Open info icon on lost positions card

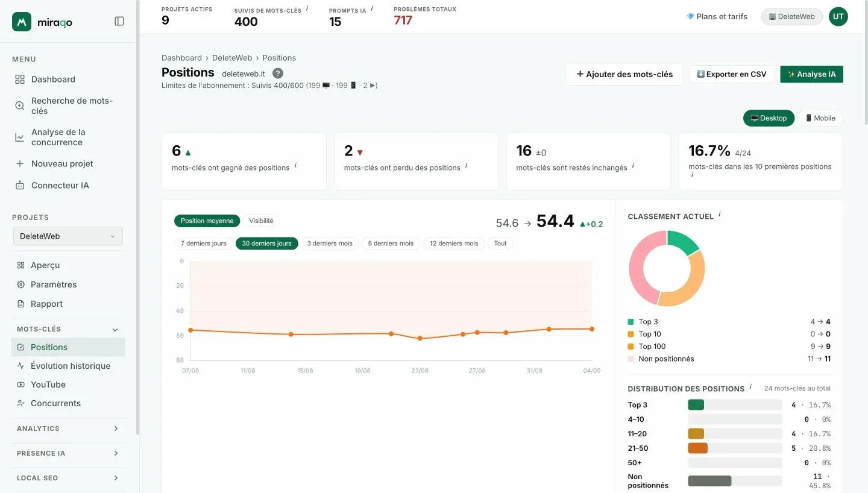(x=466, y=166)
